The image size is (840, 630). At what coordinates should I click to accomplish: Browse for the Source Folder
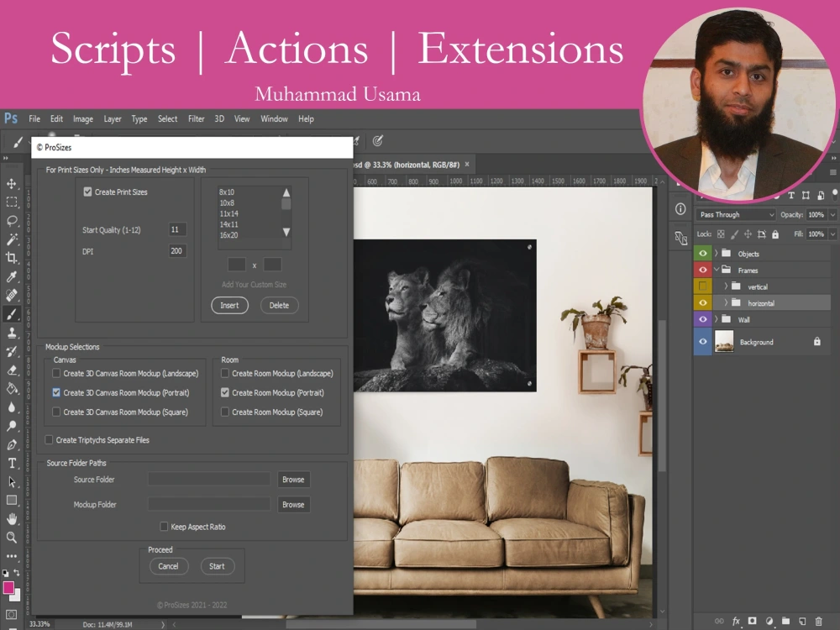coord(293,479)
